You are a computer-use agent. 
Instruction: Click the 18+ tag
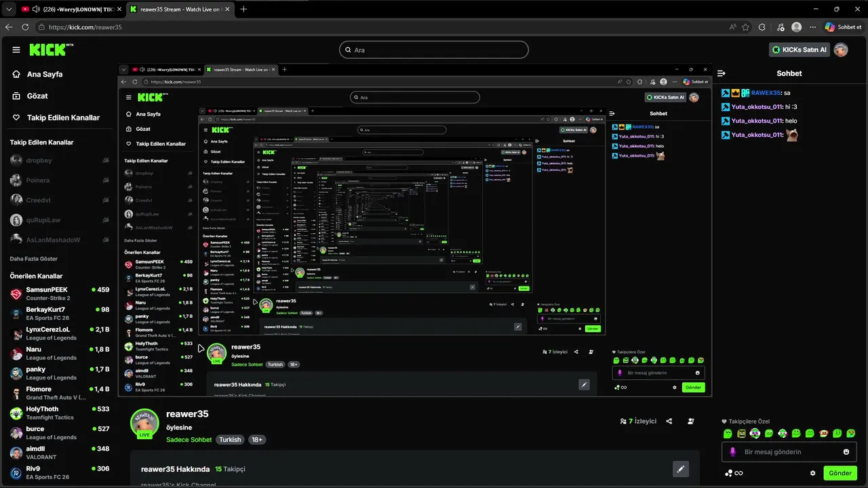click(257, 440)
